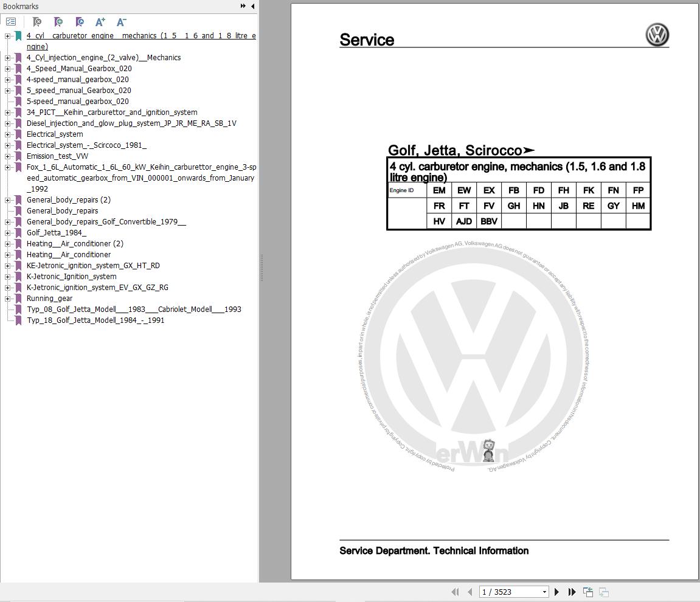
Task: Click the previous view icon
Action: [x=588, y=592]
